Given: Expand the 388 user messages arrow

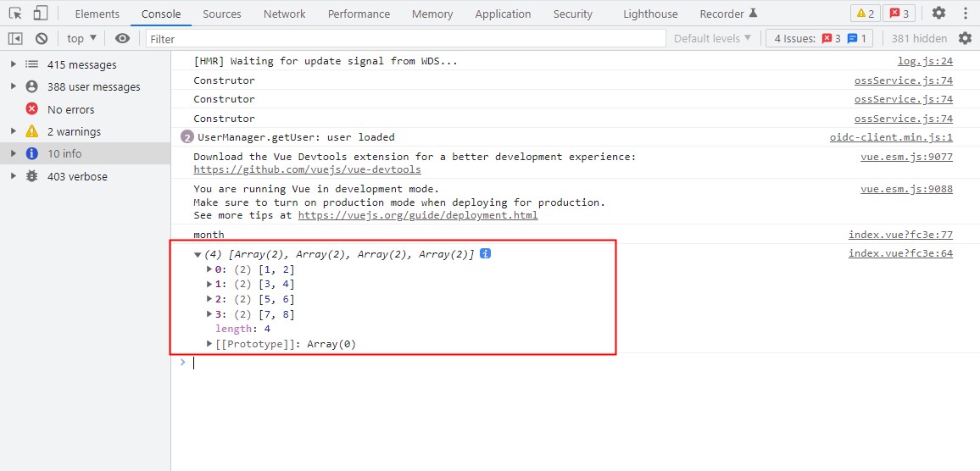Looking at the screenshot, I should [13, 86].
